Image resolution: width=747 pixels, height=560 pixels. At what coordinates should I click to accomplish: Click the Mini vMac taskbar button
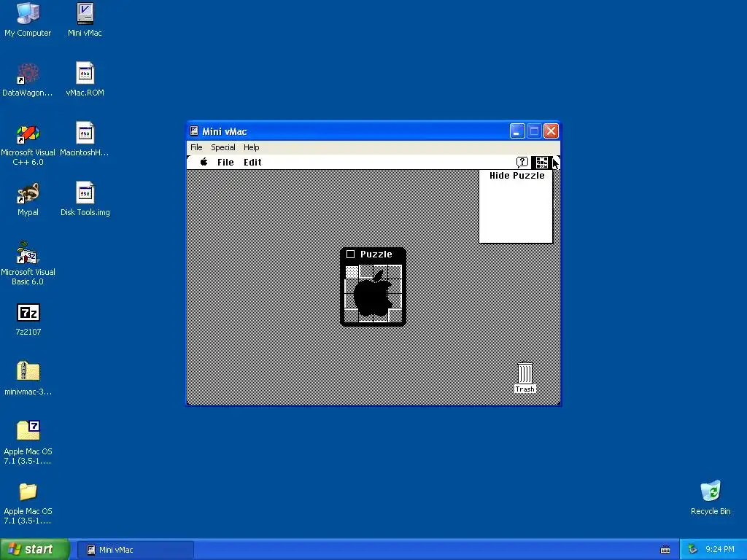pyautogui.click(x=135, y=550)
